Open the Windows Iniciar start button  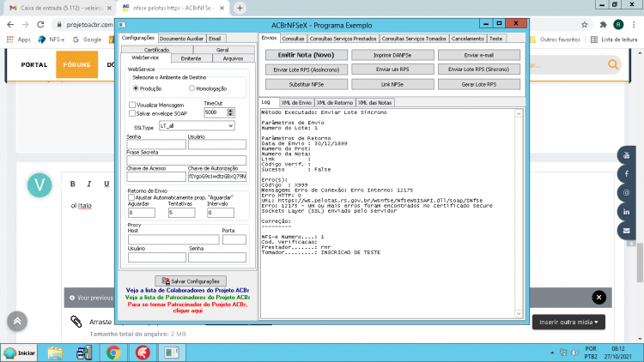click(x=19, y=353)
